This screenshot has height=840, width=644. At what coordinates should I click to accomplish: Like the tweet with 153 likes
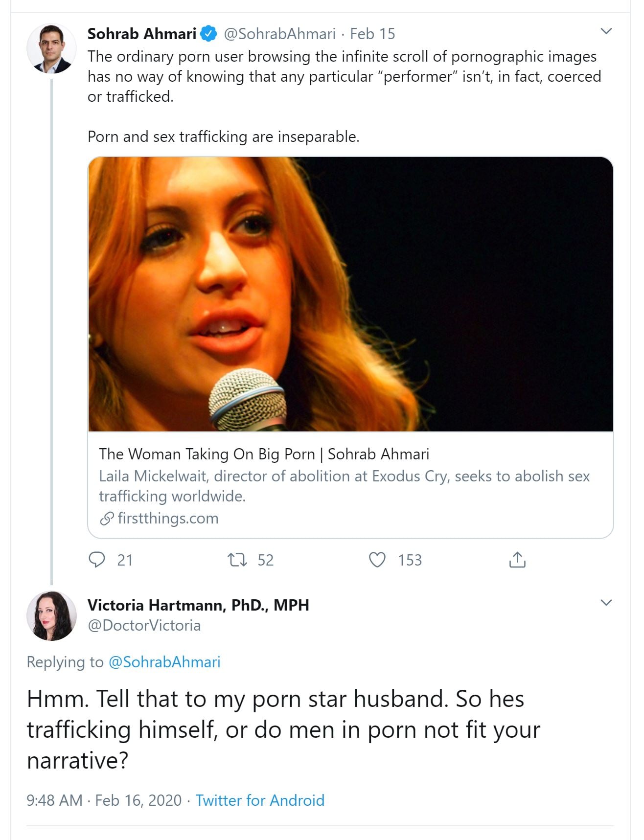377,559
